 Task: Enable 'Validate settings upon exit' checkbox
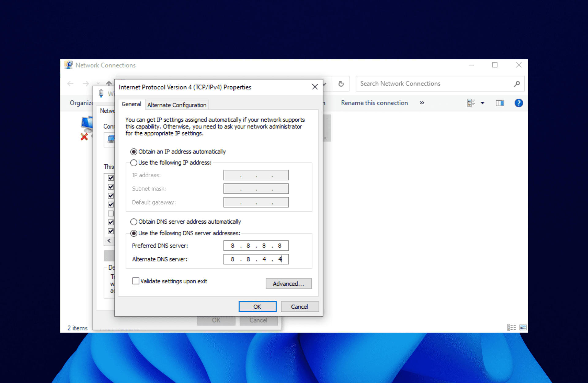click(136, 281)
